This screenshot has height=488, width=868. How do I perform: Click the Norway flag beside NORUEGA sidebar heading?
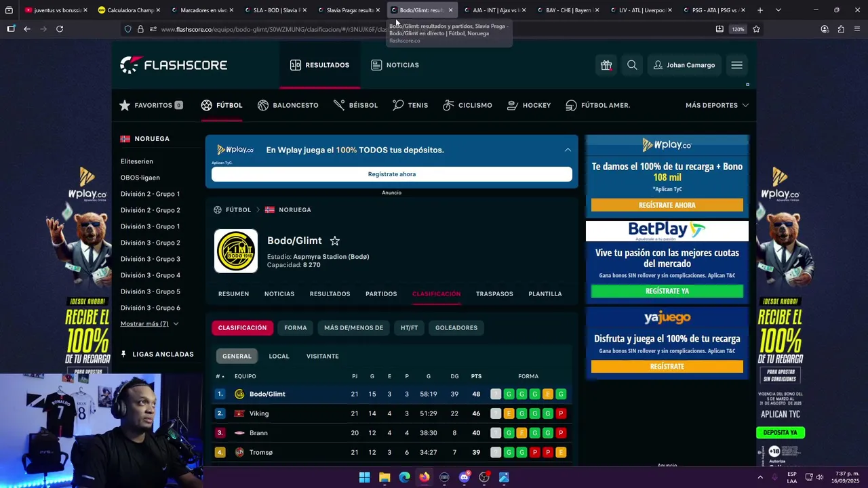(125, 139)
